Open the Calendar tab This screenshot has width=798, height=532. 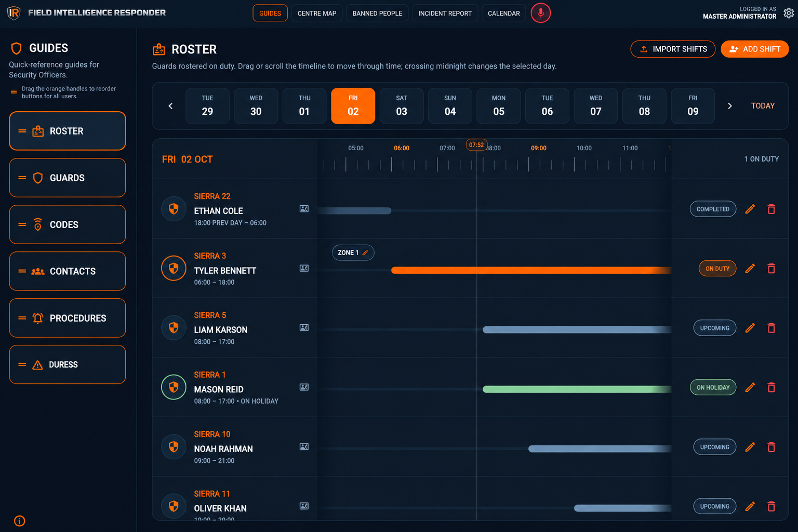[x=504, y=13]
